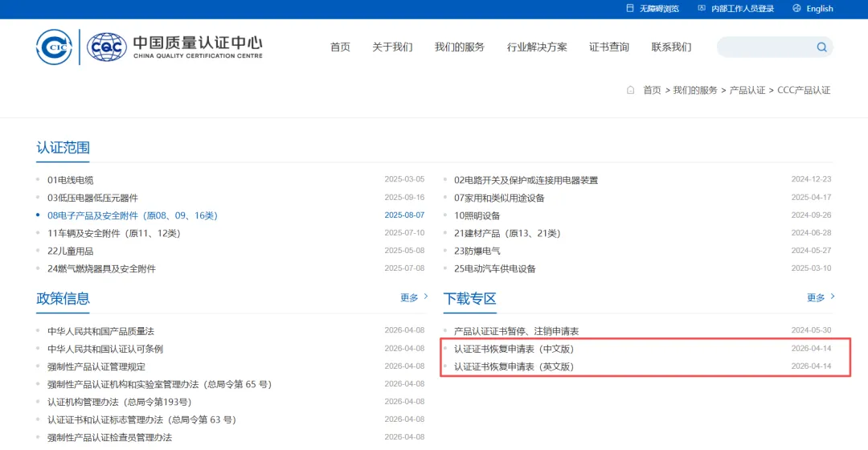Open 认证证书恢复申请表（中文版）
This screenshot has height=450, width=868.
coord(514,349)
